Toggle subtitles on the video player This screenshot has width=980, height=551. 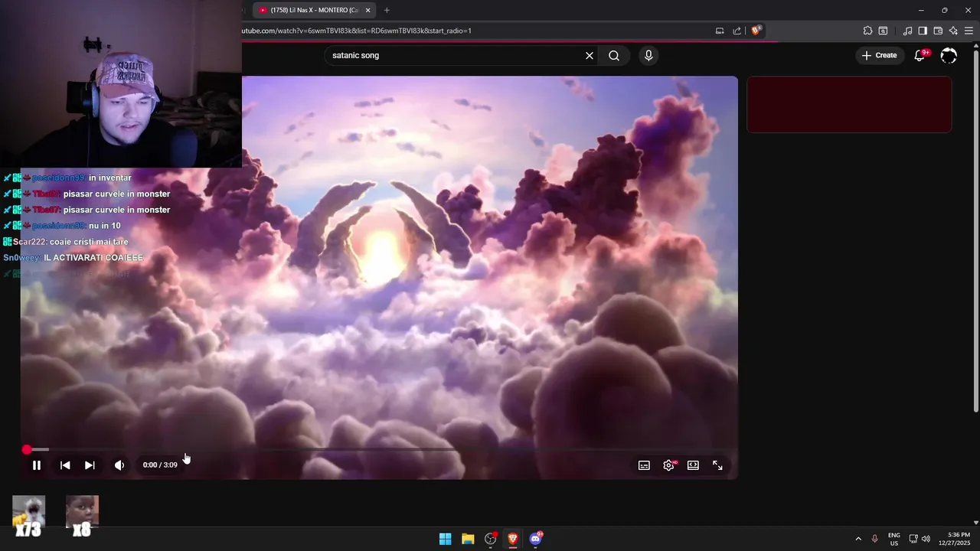coord(644,465)
